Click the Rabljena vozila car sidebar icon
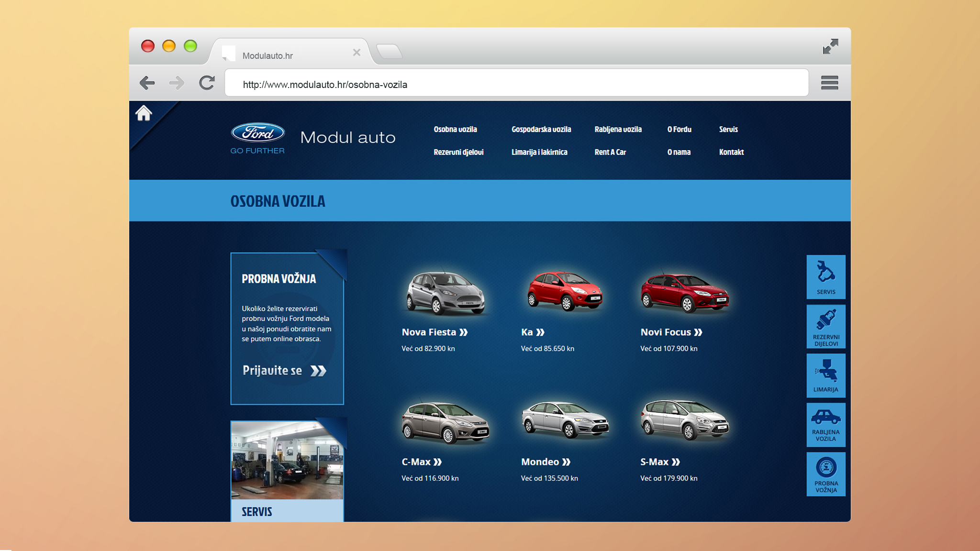Viewport: 980px width, 551px height. pos(826,425)
